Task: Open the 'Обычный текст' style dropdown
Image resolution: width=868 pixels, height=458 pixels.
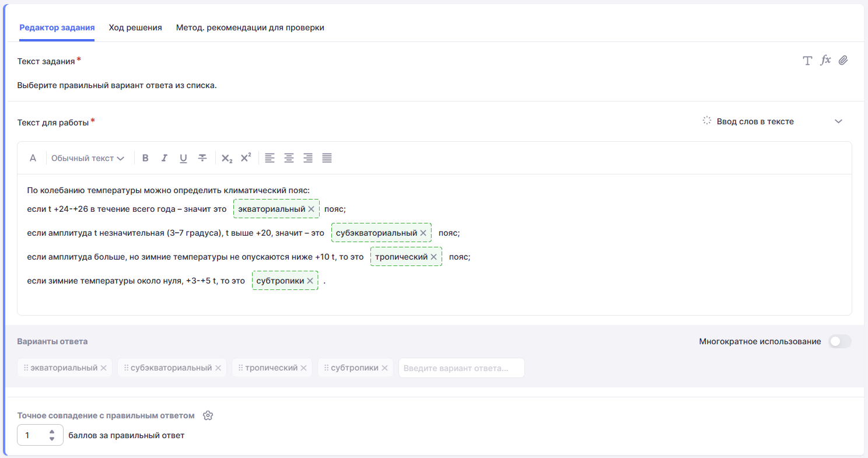Action: pos(87,158)
